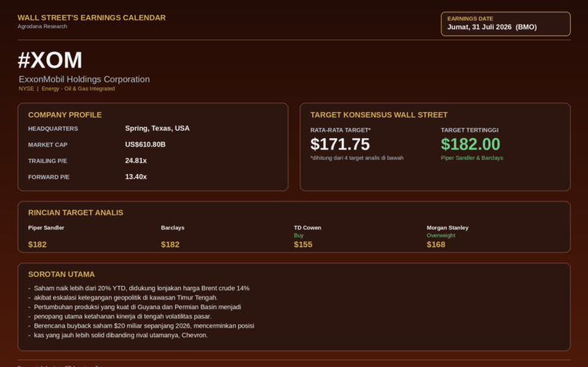Select the "Piper Sandler" analyst name in Rincian
The height and width of the screenshot is (367, 588).
pyautogui.click(x=46, y=227)
